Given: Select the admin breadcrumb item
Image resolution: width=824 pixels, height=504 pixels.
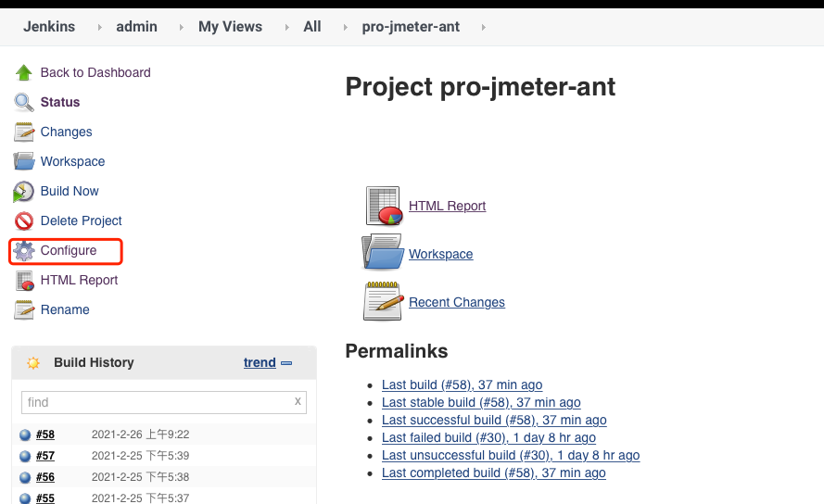Looking at the screenshot, I should pos(136,27).
